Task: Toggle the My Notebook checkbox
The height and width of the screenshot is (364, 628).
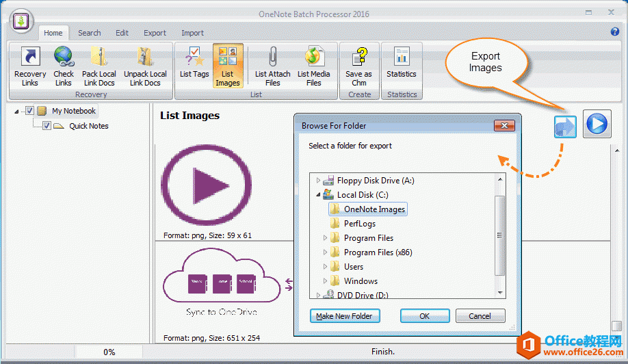Action: pyautogui.click(x=29, y=111)
